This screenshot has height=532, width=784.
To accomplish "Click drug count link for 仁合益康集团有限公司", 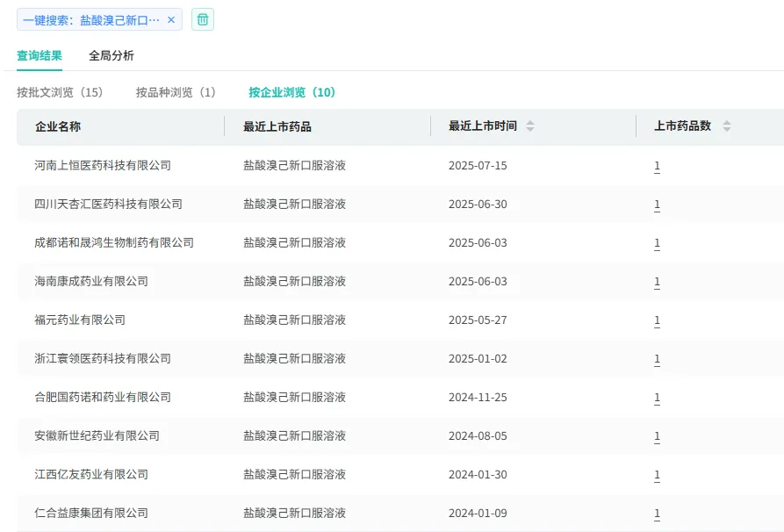I will point(657,514).
